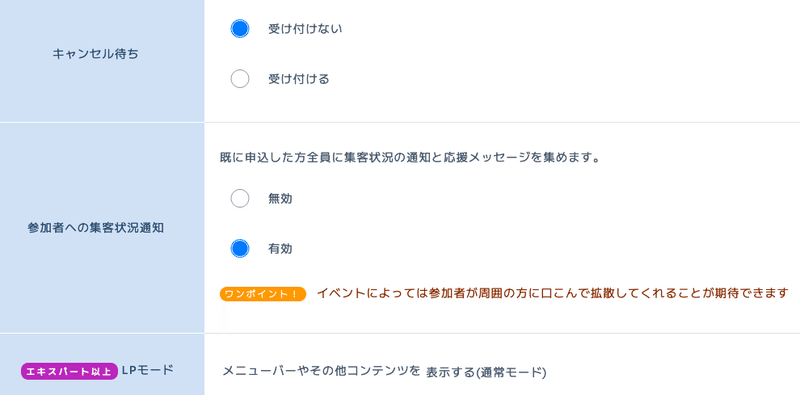The height and width of the screenshot is (395, 800).
Task: Open the 表示する(通常モード) dropdown
Action: point(486,373)
